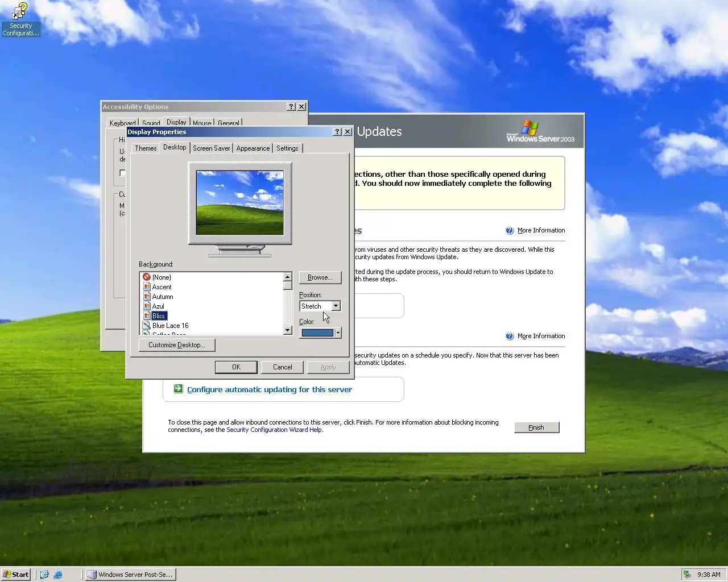The image size is (728, 582).
Task: Switch to Keyboard tab in Accessibility Options
Action: pos(122,123)
